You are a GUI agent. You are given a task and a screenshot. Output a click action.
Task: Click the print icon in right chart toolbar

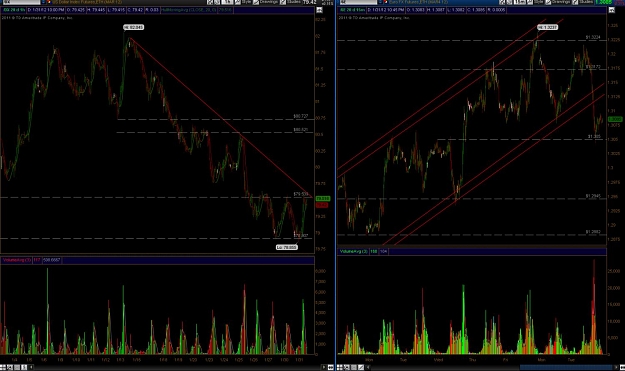pyautogui.click(x=509, y=2)
